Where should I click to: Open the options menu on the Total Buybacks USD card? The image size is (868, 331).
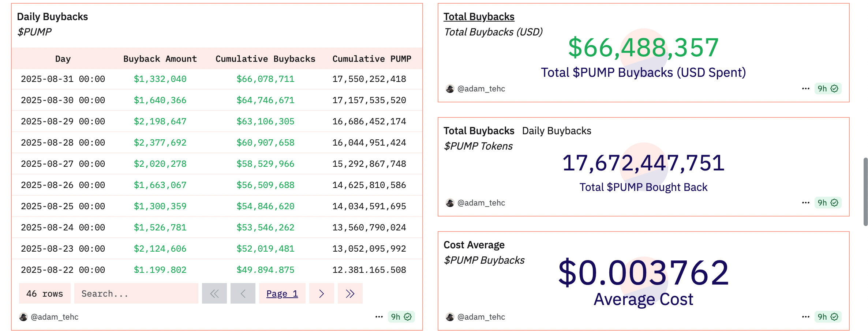point(805,88)
